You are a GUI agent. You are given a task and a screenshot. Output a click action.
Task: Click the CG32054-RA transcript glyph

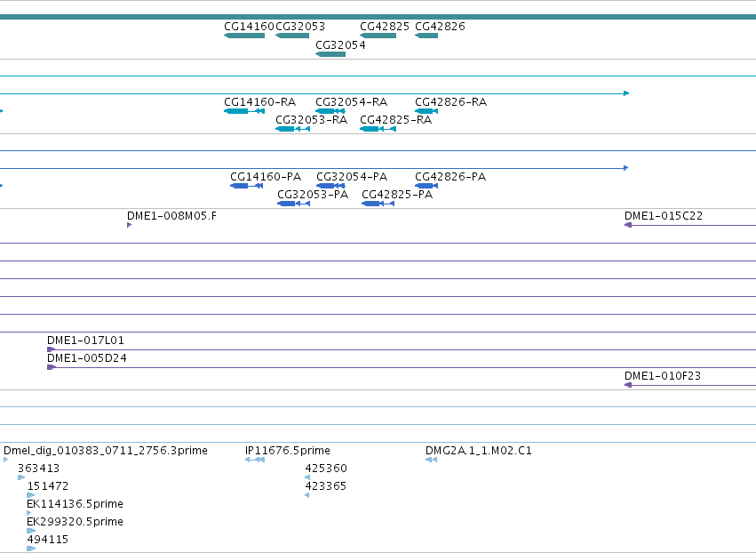click(330, 111)
